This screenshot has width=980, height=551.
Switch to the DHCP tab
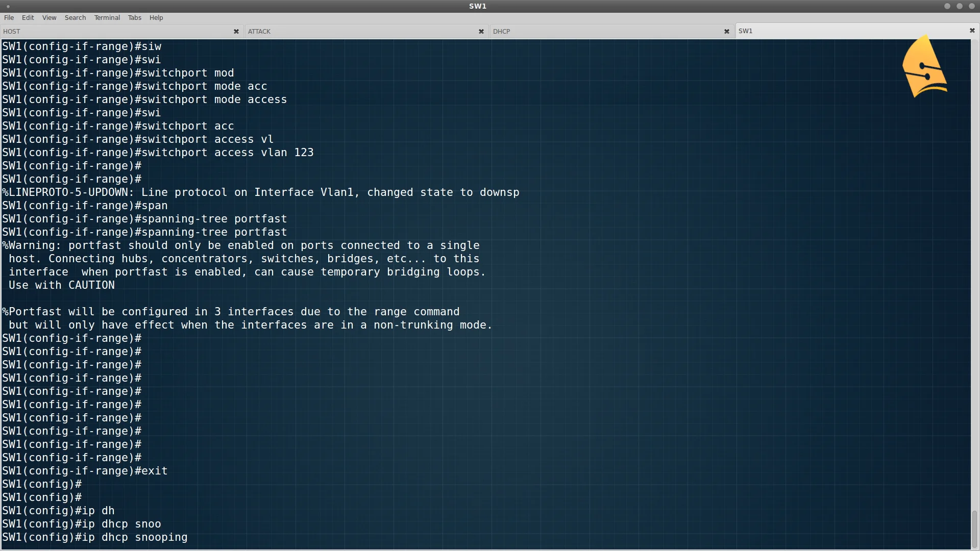(612, 31)
